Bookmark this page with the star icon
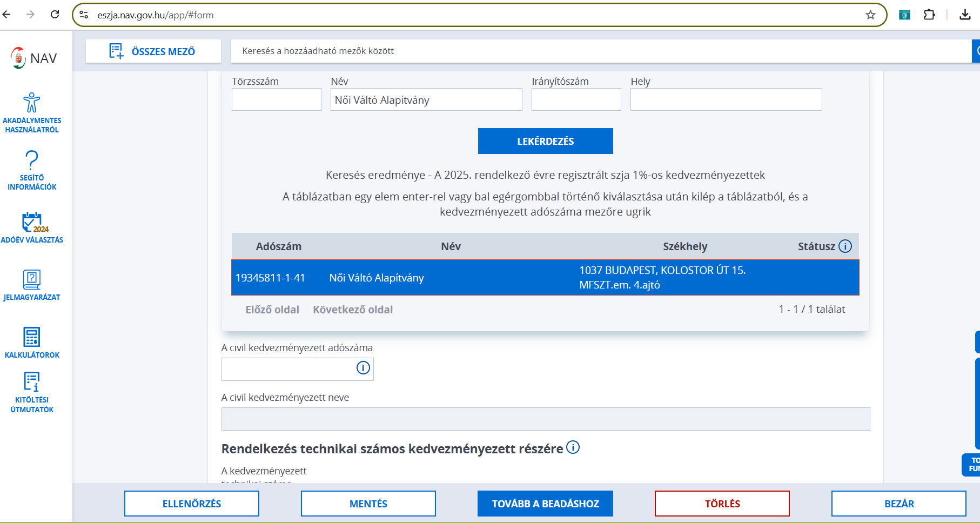 [x=870, y=15]
